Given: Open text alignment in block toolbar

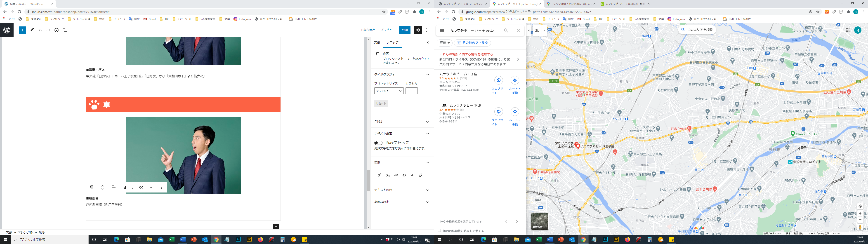Looking at the screenshot, I should tap(113, 187).
